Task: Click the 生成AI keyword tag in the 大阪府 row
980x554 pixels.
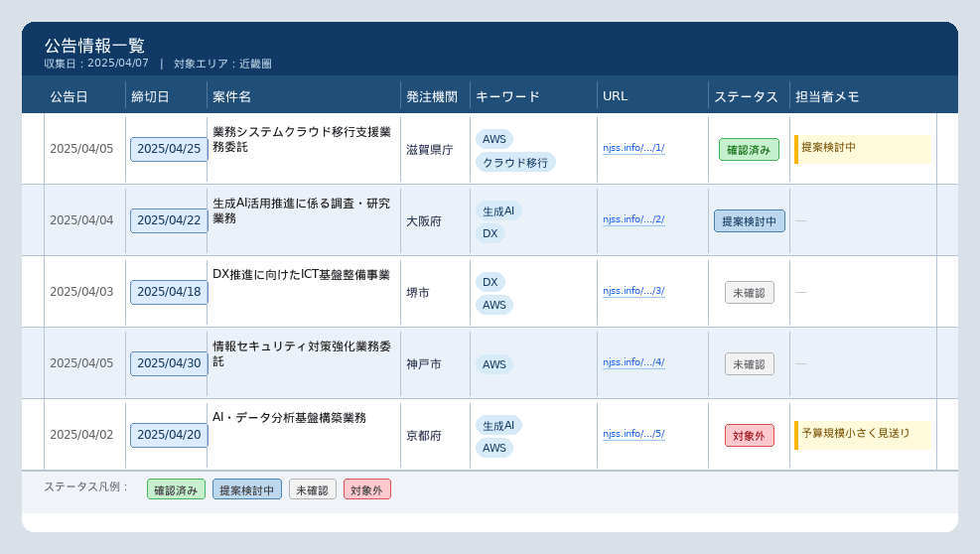Action: pos(498,210)
